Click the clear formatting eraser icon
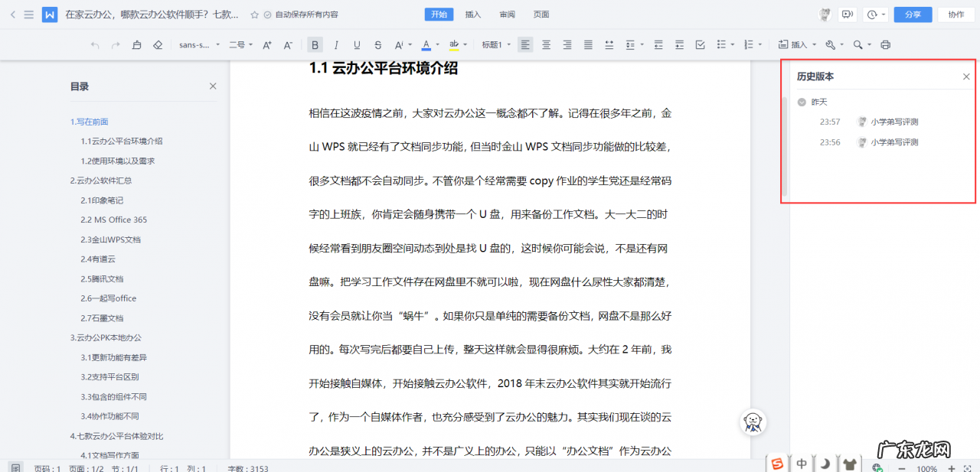 [x=158, y=44]
